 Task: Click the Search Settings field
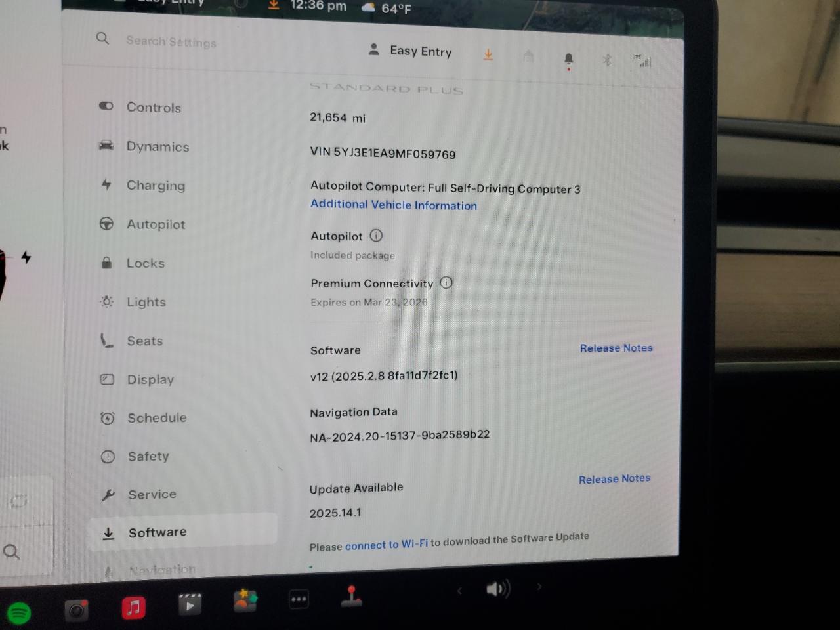coord(171,41)
